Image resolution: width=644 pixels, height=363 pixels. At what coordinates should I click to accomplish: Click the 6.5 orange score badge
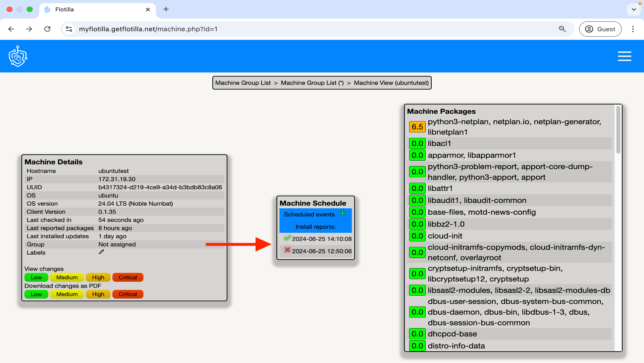417,127
